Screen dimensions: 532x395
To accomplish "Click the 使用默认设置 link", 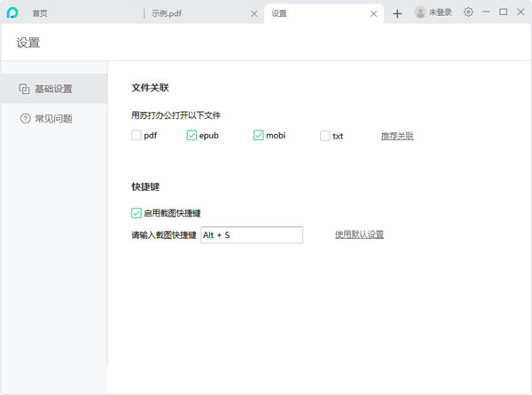I will pos(359,234).
